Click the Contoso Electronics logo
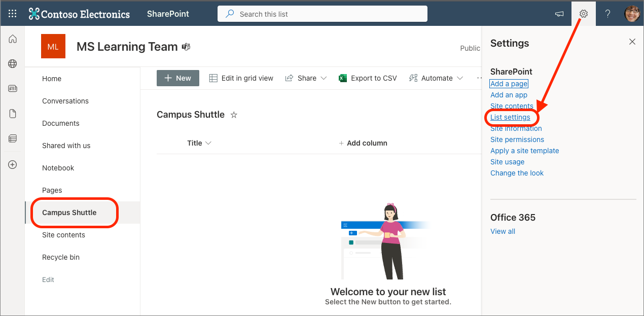This screenshot has height=316, width=644. pos(79,14)
